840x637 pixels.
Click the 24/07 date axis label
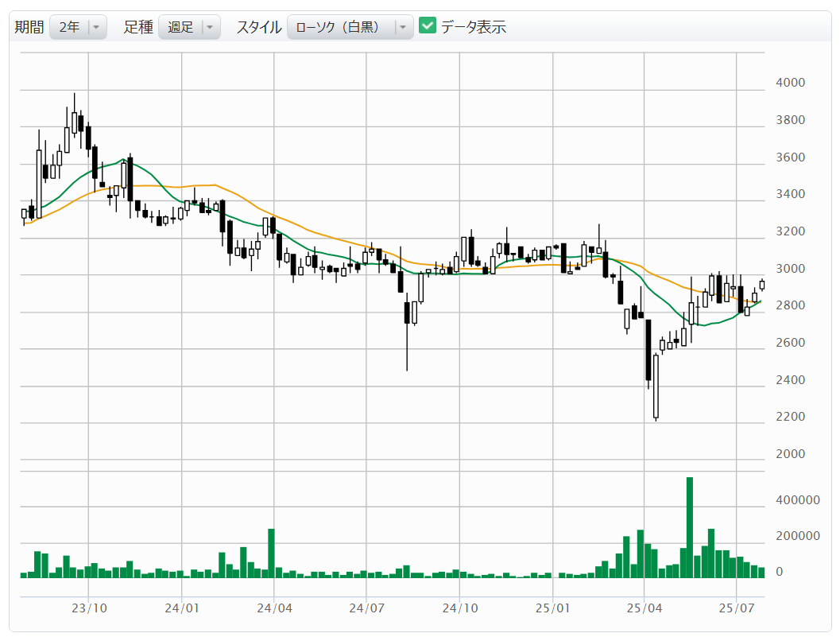click(x=367, y=608)
